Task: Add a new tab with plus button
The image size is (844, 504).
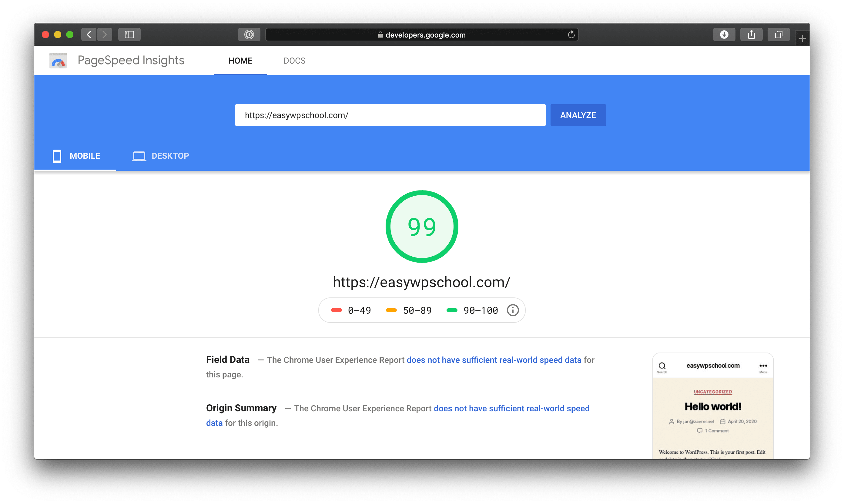Action: tap(802, 38)
